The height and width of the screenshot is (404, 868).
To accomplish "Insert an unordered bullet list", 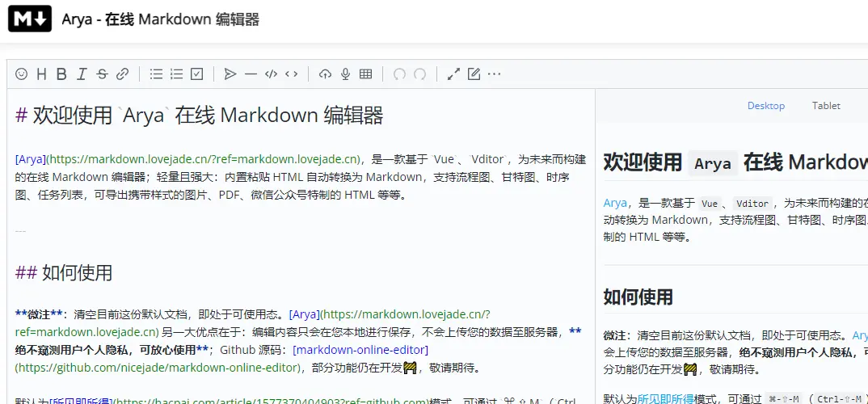I will [156, 74].
